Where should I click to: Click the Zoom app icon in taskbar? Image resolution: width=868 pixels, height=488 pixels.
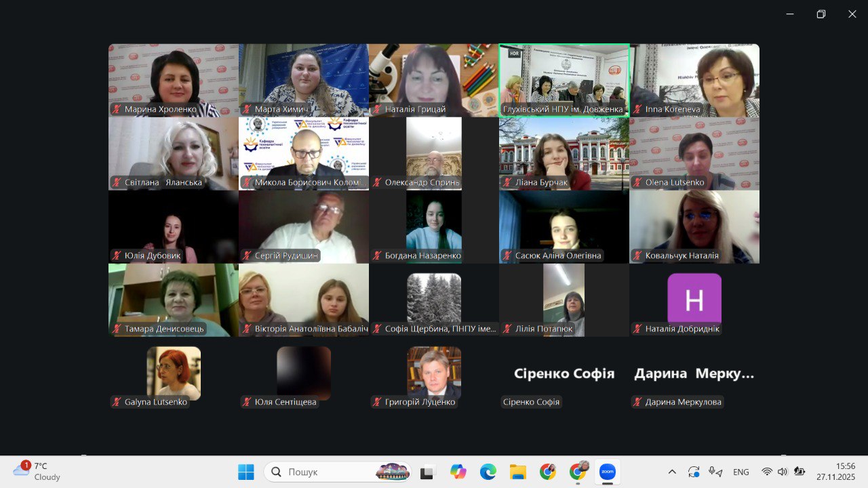607,472
